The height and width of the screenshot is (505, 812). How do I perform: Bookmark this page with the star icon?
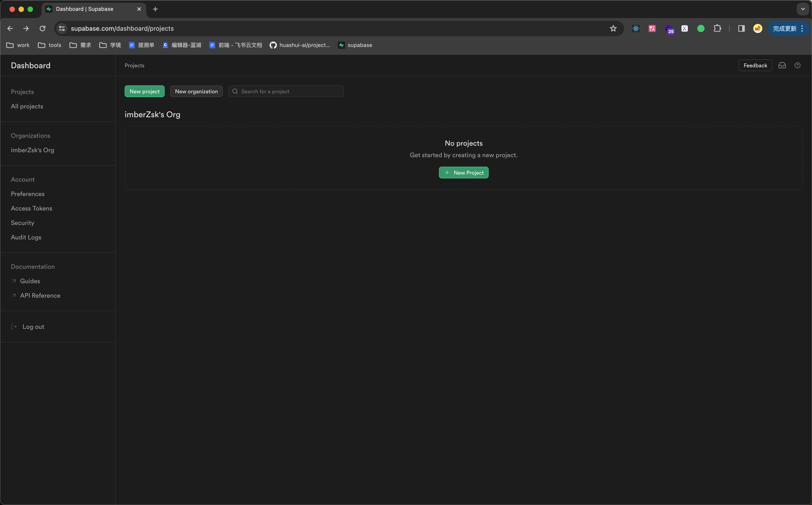point(613,28)
